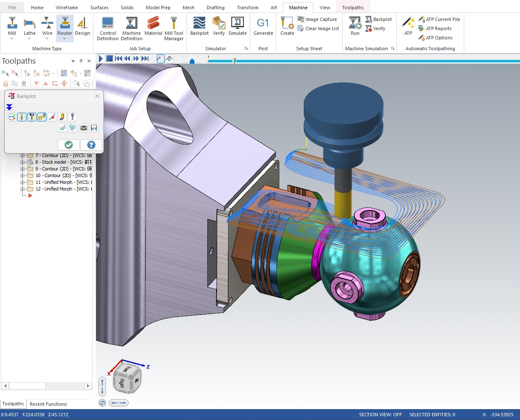Open Simulator group dialog launcher
This screenshot has width=520, height=420.
[246, 49]
